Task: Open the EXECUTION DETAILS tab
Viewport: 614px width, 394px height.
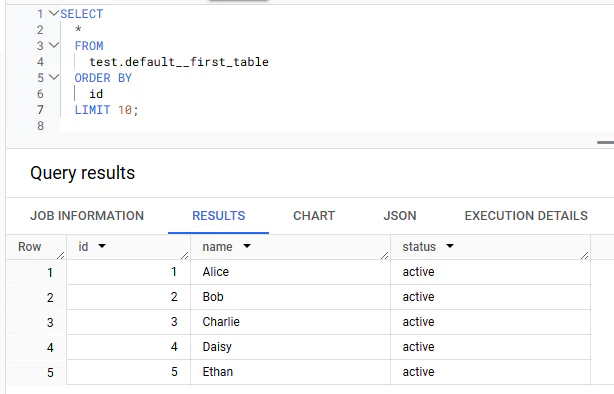Action: click(526, 215)
